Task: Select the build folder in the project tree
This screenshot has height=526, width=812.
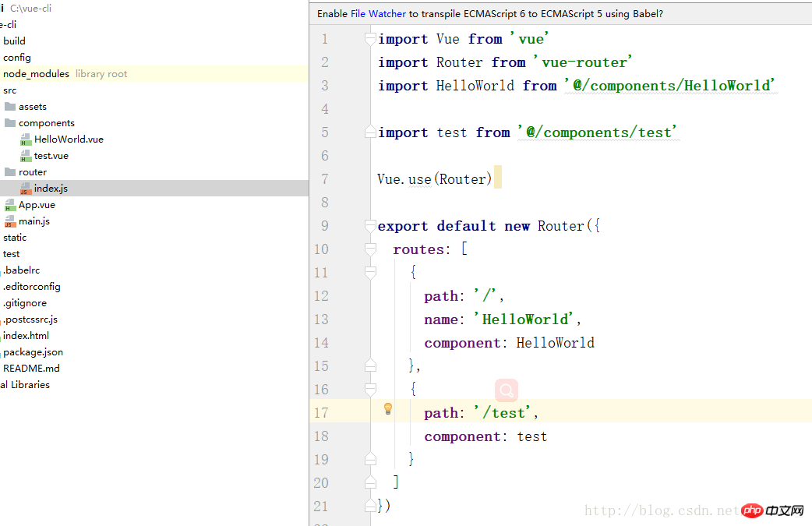Action: coord(14,41)
